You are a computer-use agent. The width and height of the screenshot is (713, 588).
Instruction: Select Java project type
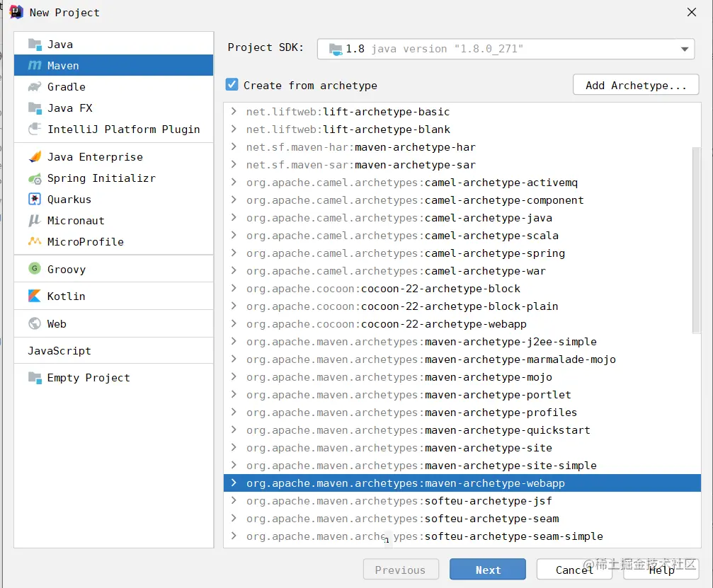[x=114, y=44]
